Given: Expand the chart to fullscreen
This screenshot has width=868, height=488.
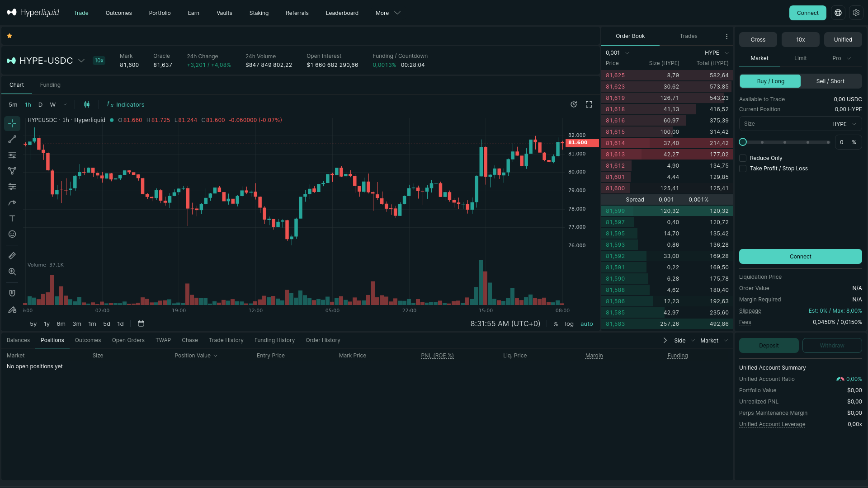Looking at the screenshot, I should tap(589, 104).
